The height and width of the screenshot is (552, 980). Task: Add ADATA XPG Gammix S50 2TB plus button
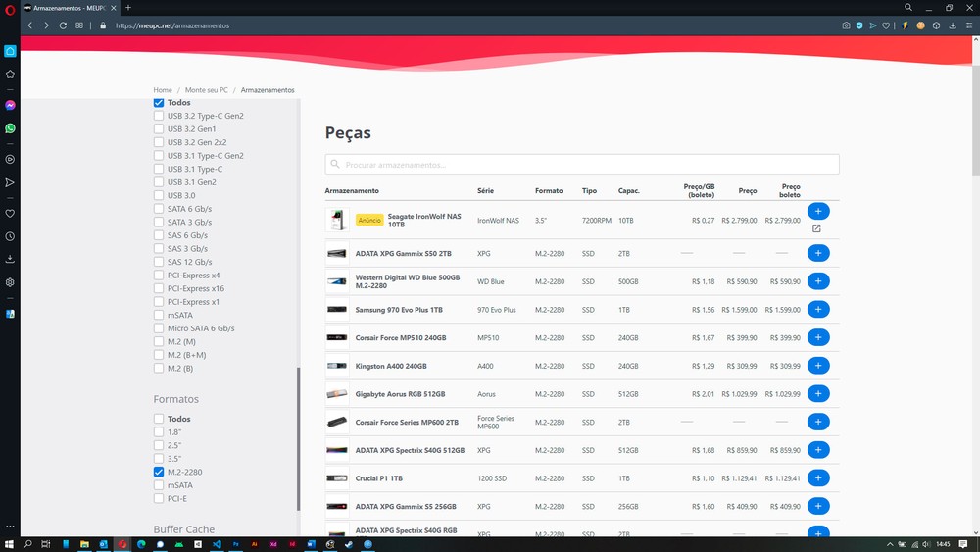click(818, 253)
